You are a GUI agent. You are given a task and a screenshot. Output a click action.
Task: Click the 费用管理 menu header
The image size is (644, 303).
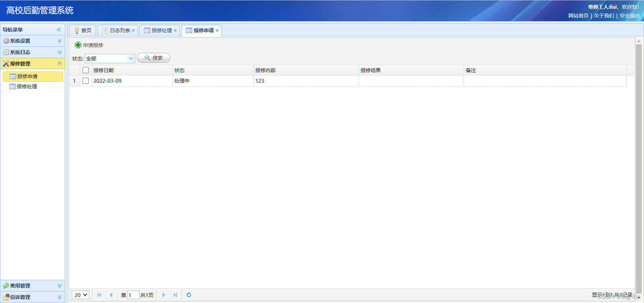coord(33,286)
